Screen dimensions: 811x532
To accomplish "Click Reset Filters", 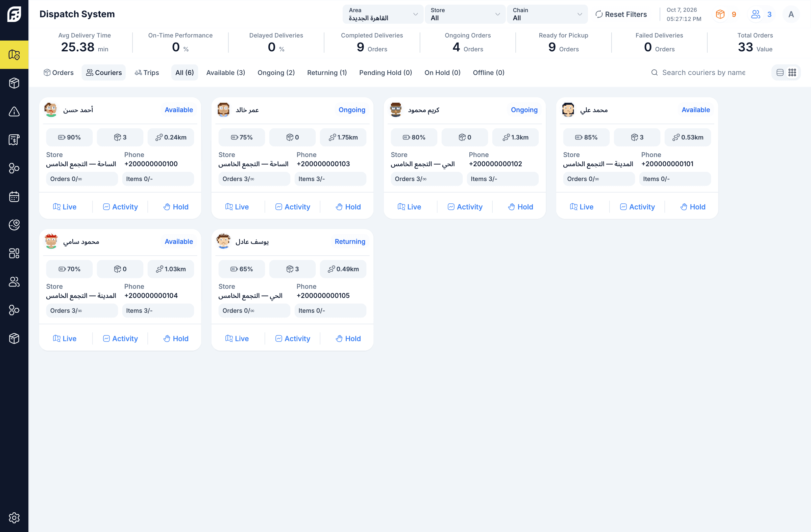I will 621,14.
